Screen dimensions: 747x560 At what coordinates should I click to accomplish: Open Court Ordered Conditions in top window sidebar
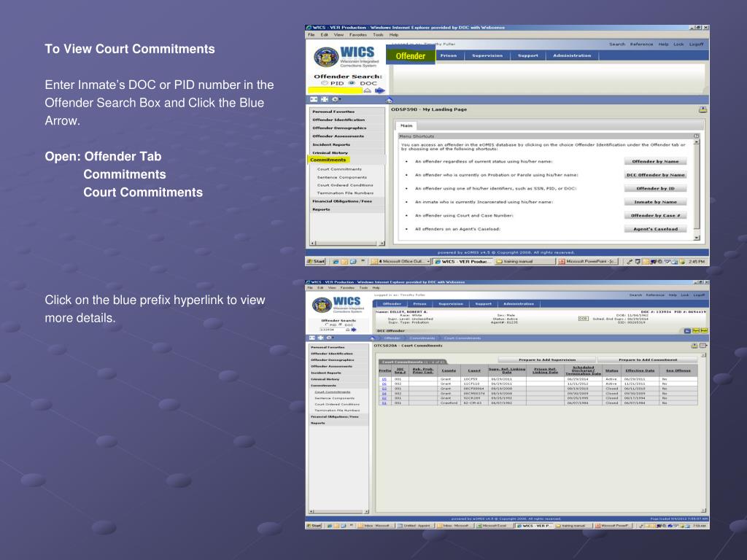pos(345,185)
